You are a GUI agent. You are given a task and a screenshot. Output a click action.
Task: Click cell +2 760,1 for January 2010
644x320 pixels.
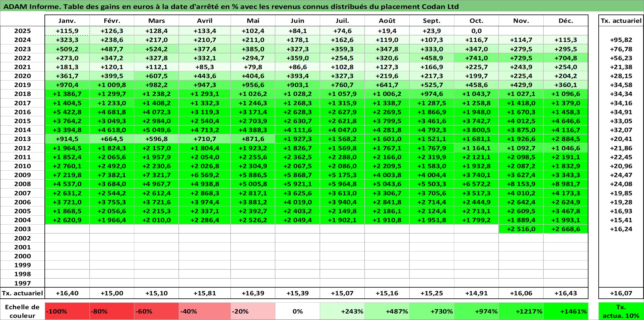pyautogui.click(x=67, y=166)
